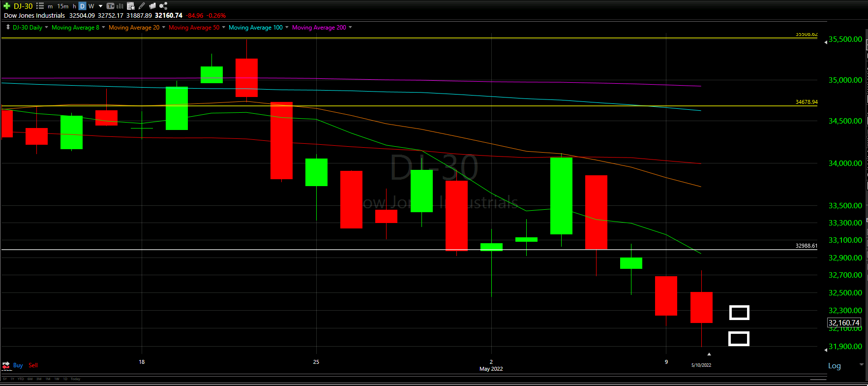Open the add-indicator calculator icon
The width and height of the screenshot is (868, 386).
[131, 6]
